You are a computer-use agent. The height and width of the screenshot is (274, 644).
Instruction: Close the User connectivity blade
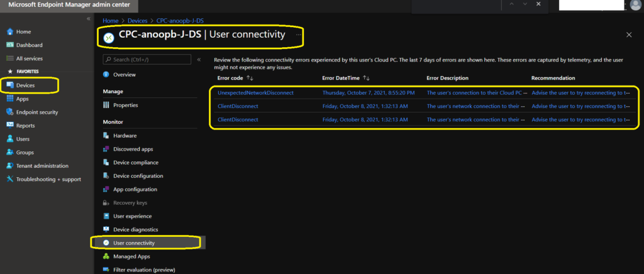pos(629,35)
